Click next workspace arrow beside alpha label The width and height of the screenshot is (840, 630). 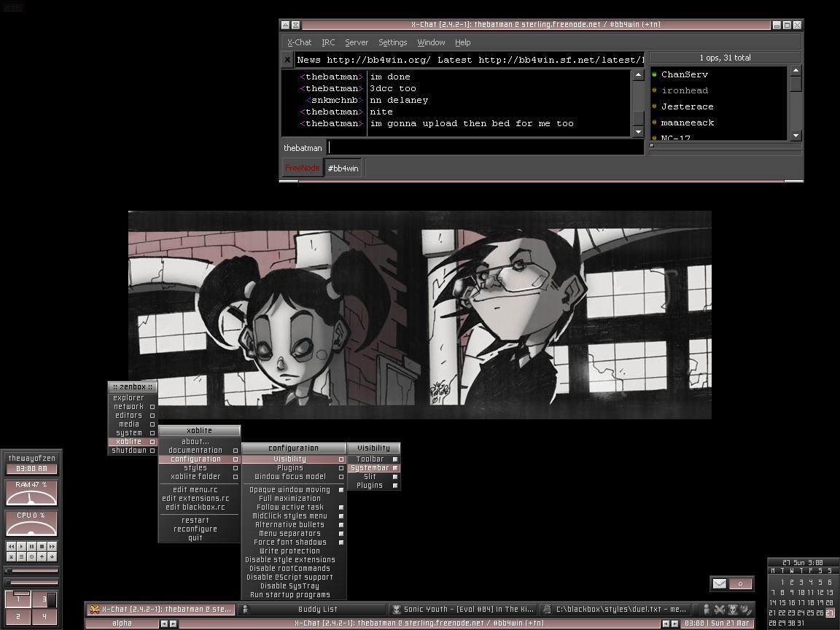coord(173,623)
